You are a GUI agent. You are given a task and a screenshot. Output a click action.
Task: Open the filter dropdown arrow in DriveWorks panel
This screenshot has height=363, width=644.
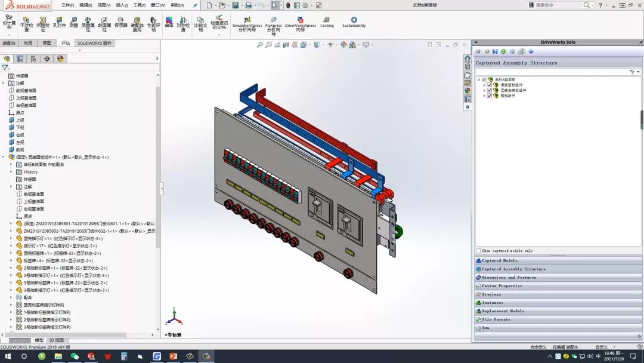pyautogui.click(x=638, y=72)
